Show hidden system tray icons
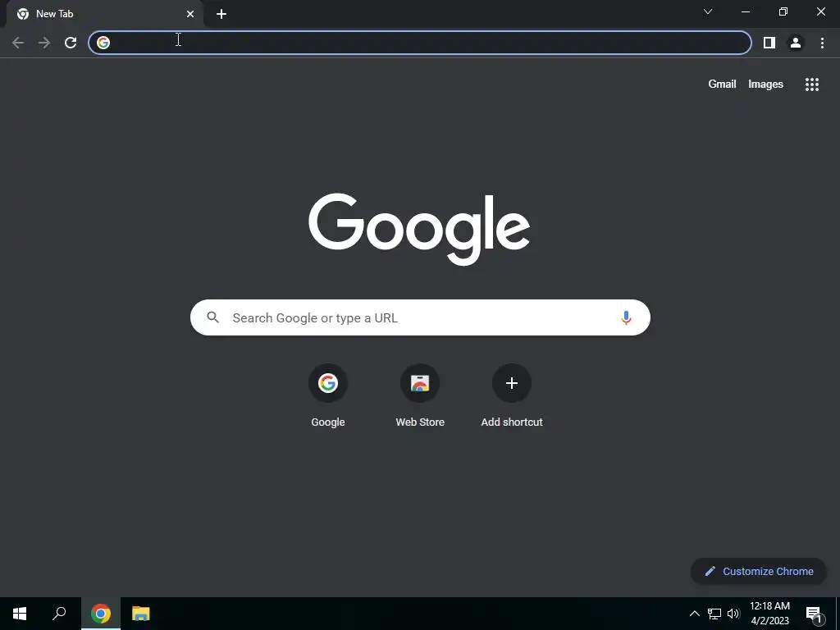 [694, 614]
